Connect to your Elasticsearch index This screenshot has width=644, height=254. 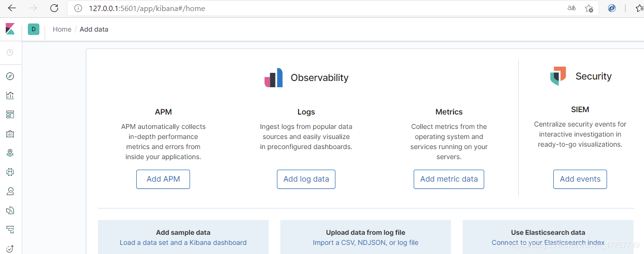(x=548, y=242)
